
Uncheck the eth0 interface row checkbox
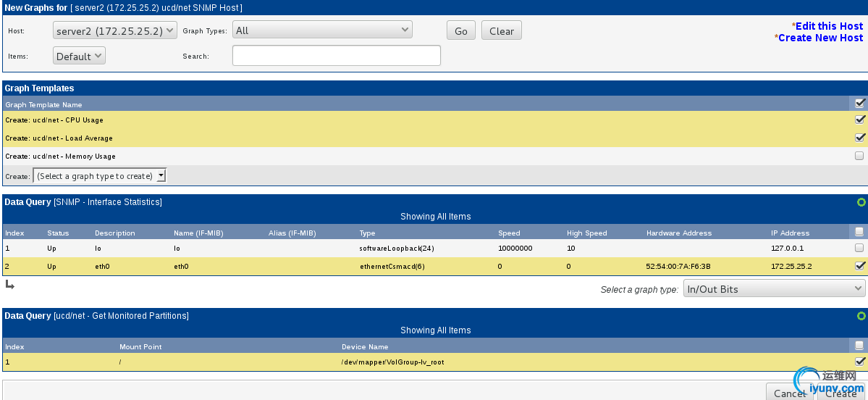click(860, 266)
